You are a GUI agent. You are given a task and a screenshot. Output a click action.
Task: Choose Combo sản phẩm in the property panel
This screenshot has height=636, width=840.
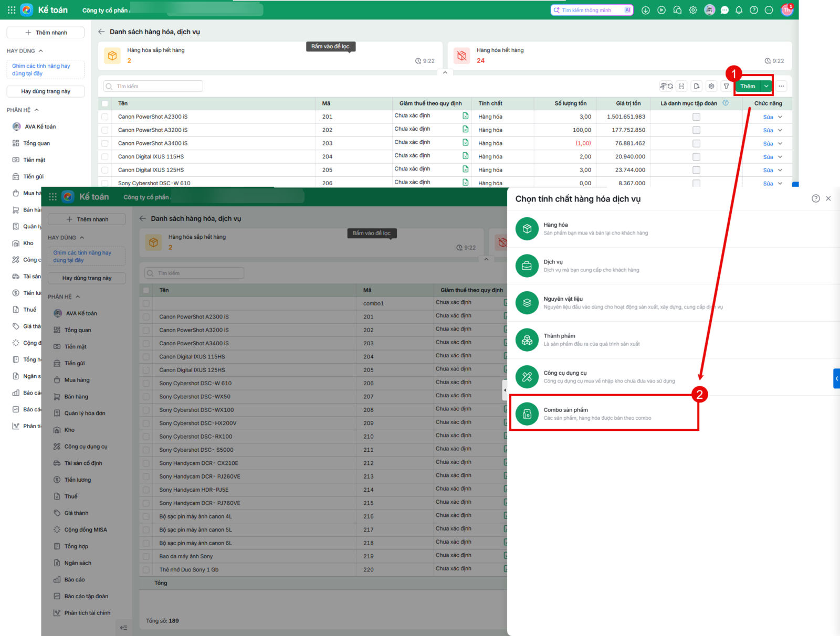(x=604, y=414)
